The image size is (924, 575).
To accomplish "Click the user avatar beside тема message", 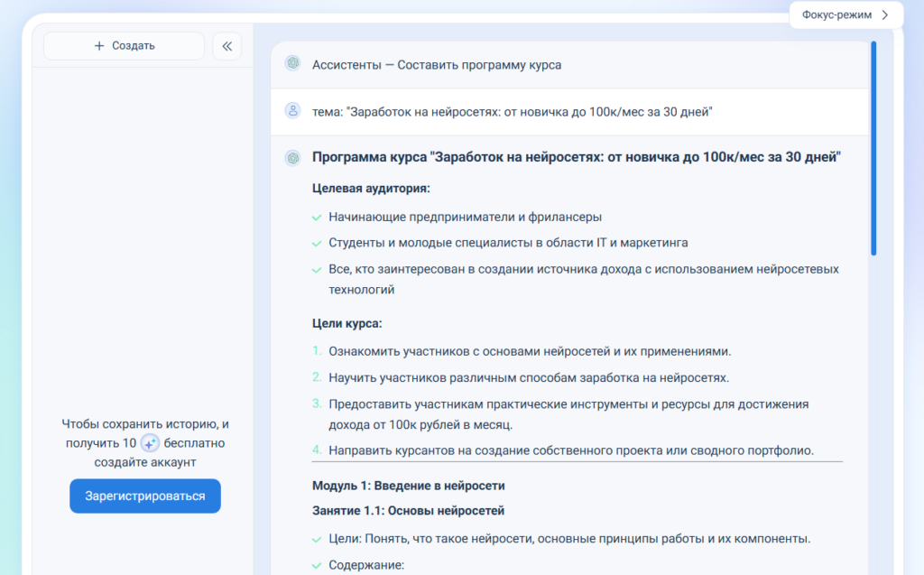I will pos(293,110).
